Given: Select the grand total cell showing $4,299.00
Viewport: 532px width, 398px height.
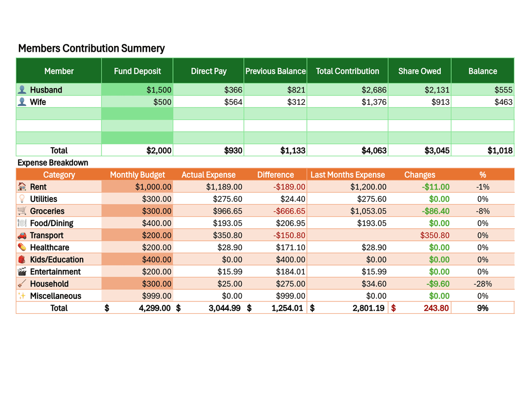Looking at the screenshot, I should point(137,308).
